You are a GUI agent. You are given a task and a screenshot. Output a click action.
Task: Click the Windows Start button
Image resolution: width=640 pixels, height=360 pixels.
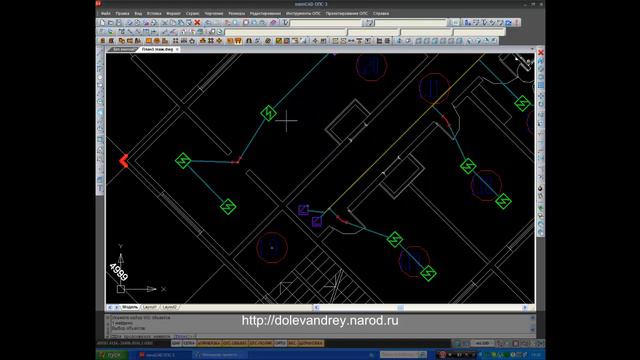point(111,355)
